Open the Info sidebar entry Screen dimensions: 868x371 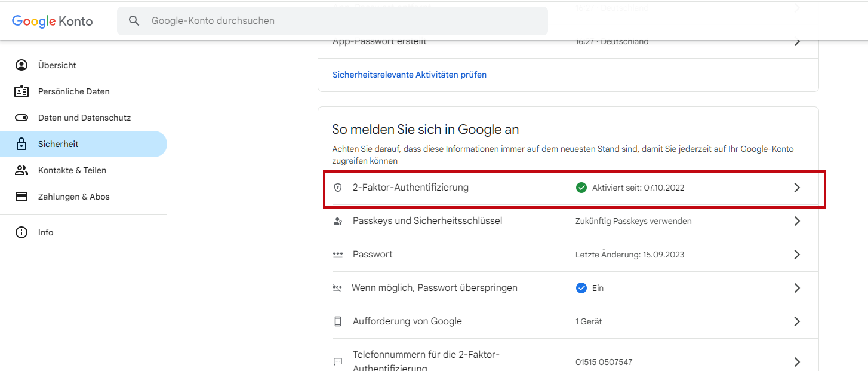[84, 232]
